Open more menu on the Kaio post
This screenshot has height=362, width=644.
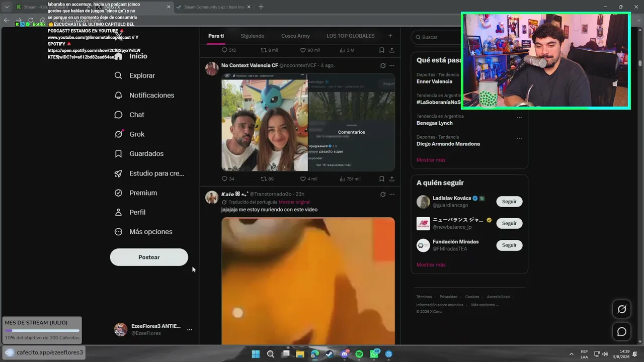[x=392, y=194]
